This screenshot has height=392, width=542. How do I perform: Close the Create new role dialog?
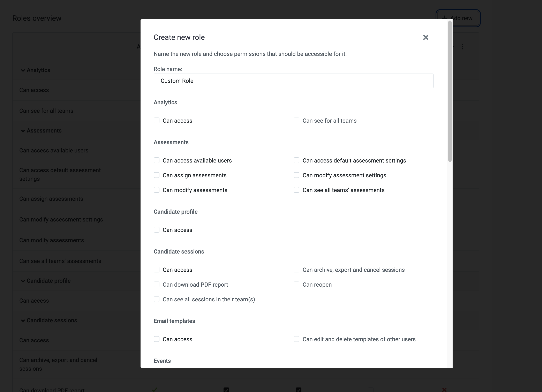coord(425,37)
